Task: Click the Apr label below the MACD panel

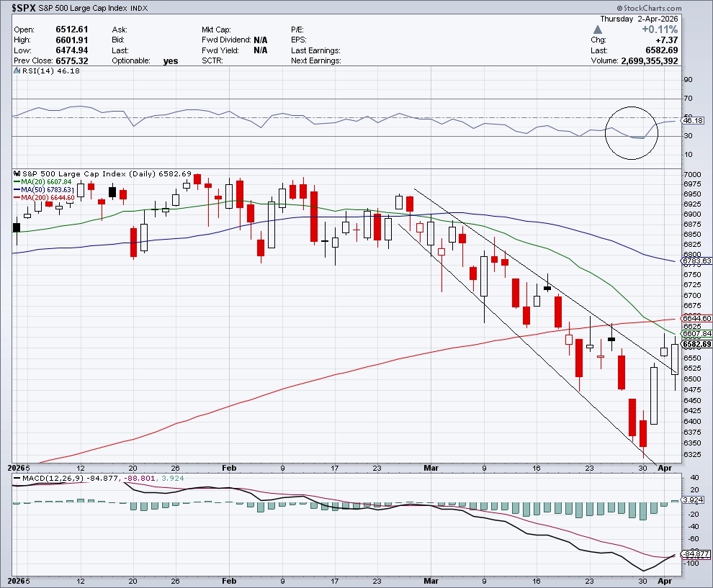Action: pos(664,579)
